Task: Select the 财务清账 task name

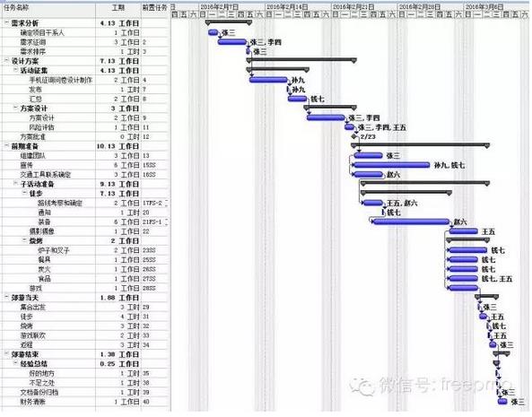Action: (33, 402)
